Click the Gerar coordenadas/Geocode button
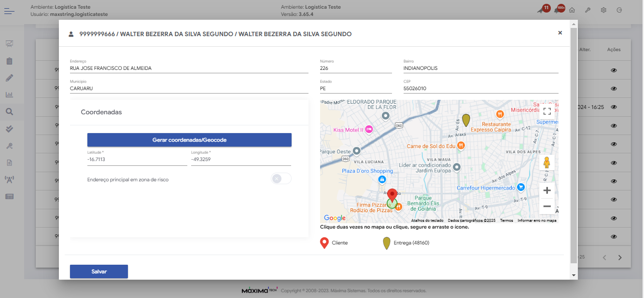This screenshot has width=644, height=298. [x=189, y=140]
